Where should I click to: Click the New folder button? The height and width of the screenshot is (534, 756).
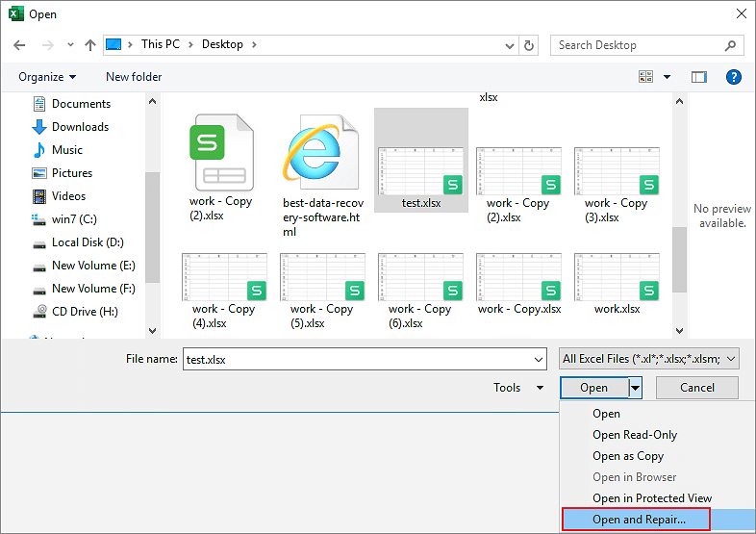pos(134,77)
